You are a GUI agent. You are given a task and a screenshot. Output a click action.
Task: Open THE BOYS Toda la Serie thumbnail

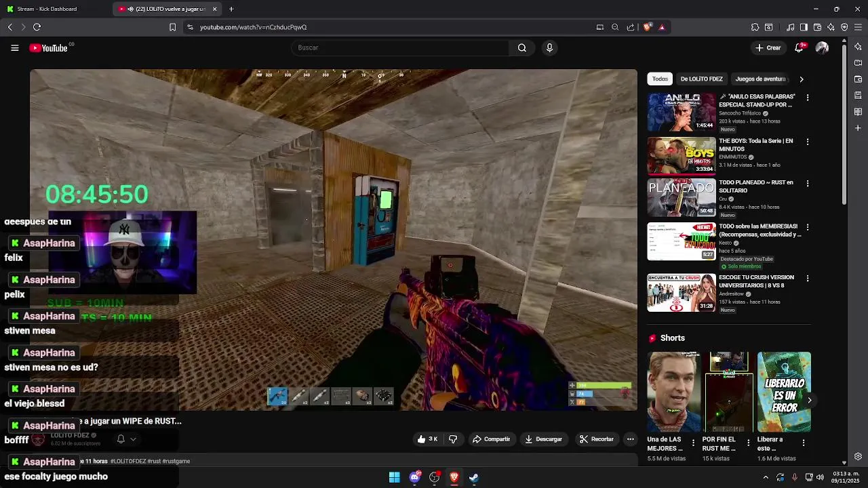coord(681,156)
